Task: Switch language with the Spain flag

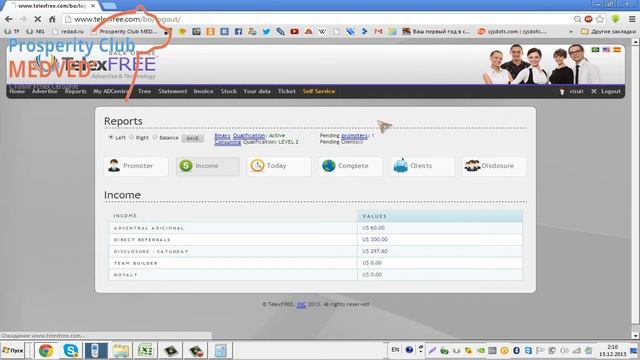Action: coord(617,50)
